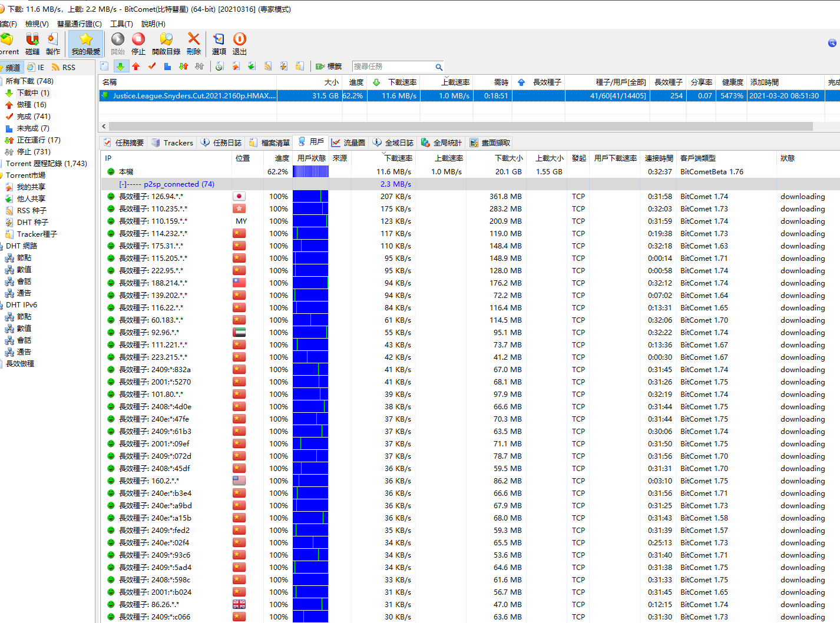Screen dimensions: 840x623
Task: Click the 刪除 red X delete icon
Action: (x=193, y=44)
